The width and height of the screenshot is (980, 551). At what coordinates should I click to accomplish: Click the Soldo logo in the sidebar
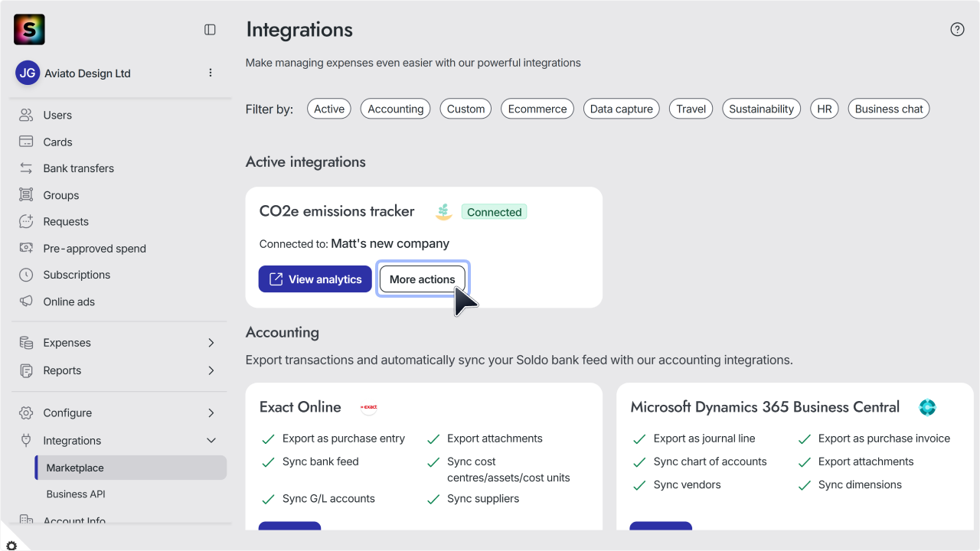[29, 30]
